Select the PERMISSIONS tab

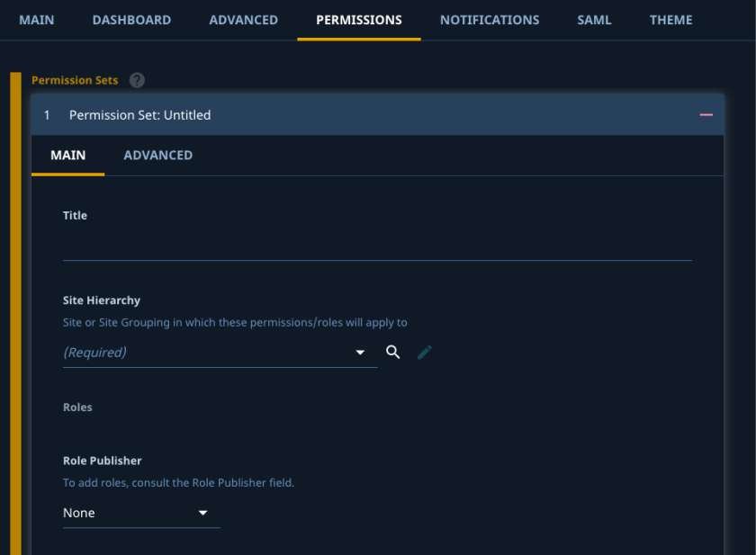point(359,20)
